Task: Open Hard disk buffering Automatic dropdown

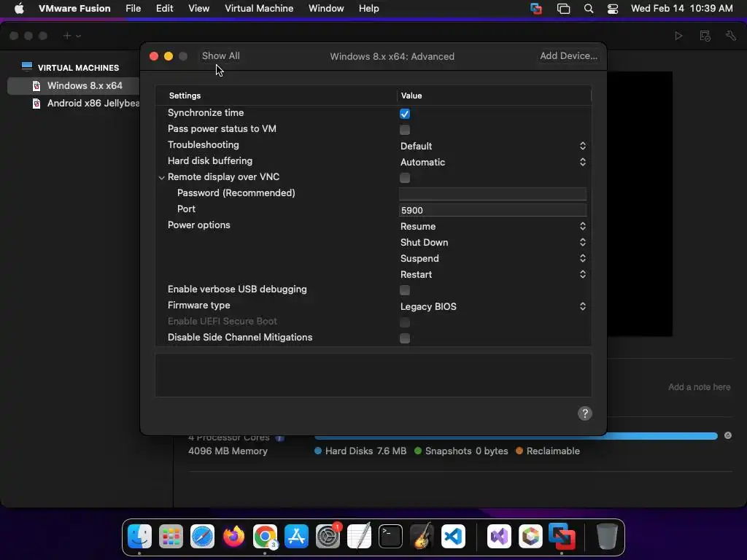Action: [x=492, y=162]
